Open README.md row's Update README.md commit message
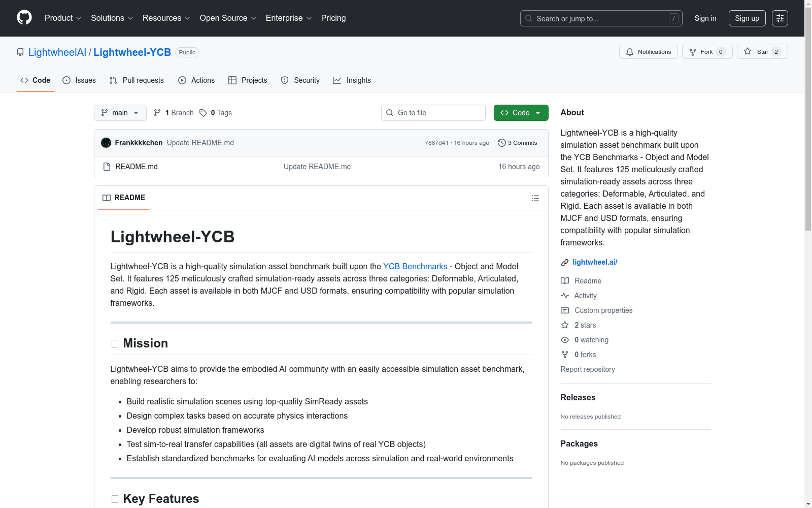The image size is (812, 508). pos(317,167)
